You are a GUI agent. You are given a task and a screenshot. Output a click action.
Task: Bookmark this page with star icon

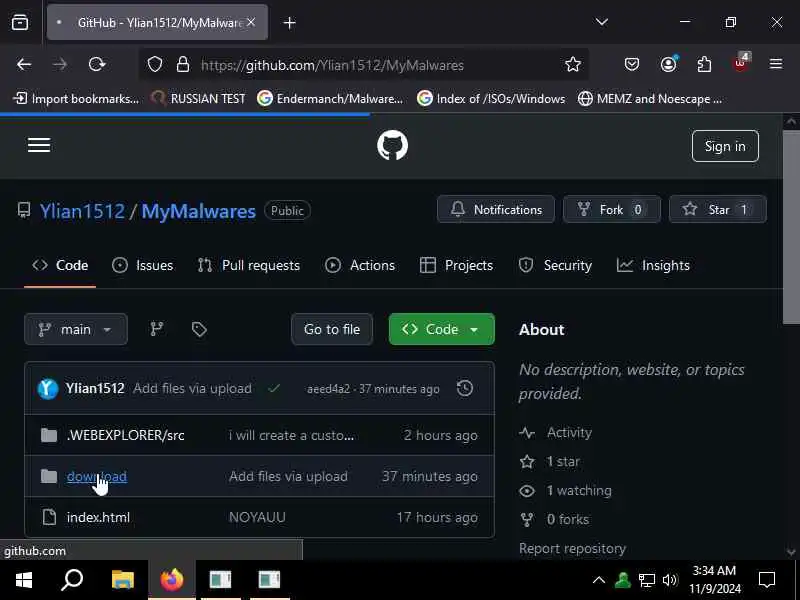tap(572, 64)
